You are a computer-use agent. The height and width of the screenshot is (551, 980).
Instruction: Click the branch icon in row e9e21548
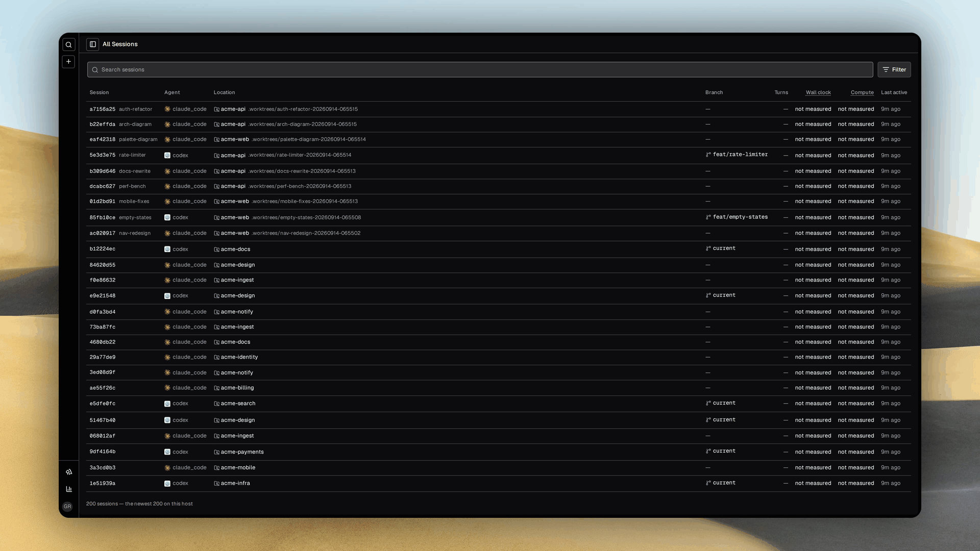(708, 295)
